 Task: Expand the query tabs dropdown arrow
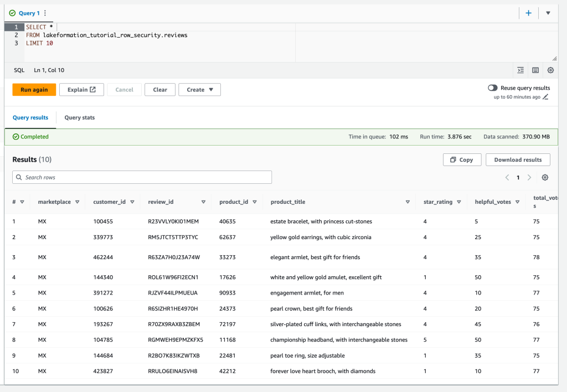pos(548,13)
